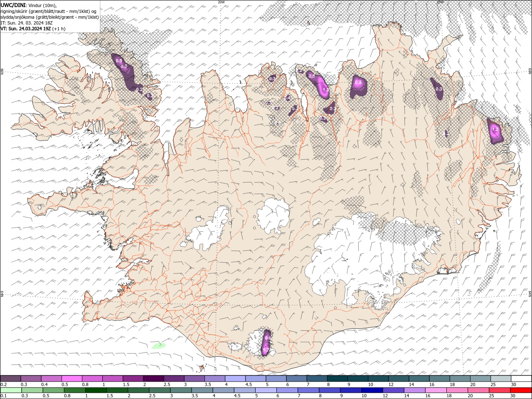This screenshot has width=532, height=399.
Task: Click the bright pink snow cell on the east coast
Action: [495, 131]
